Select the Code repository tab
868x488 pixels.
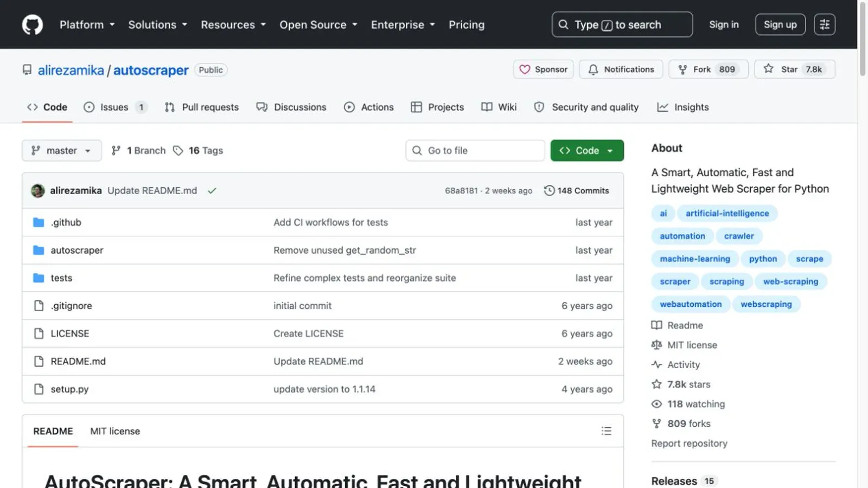47,107
